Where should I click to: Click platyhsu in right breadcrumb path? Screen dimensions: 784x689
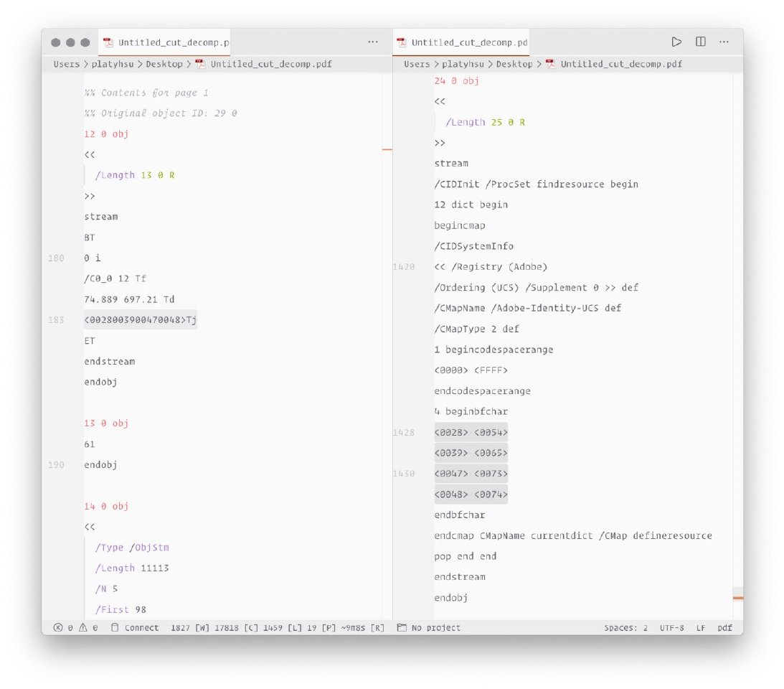(x=463, y=64)
